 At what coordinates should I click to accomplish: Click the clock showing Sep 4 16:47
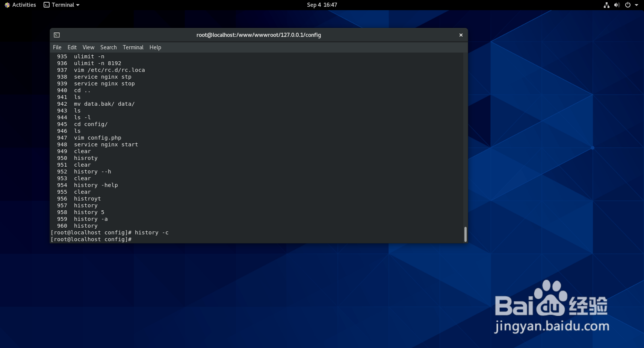click(x=322, y=5)
